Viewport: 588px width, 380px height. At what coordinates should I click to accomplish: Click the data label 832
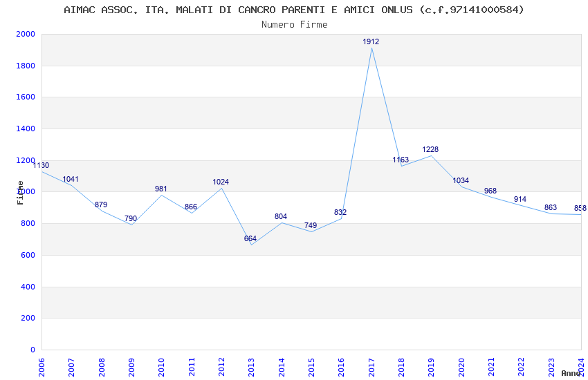340,212
